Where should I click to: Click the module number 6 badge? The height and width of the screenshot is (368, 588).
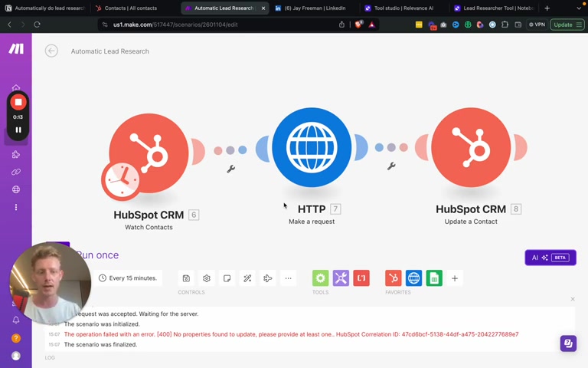(194, 215)
